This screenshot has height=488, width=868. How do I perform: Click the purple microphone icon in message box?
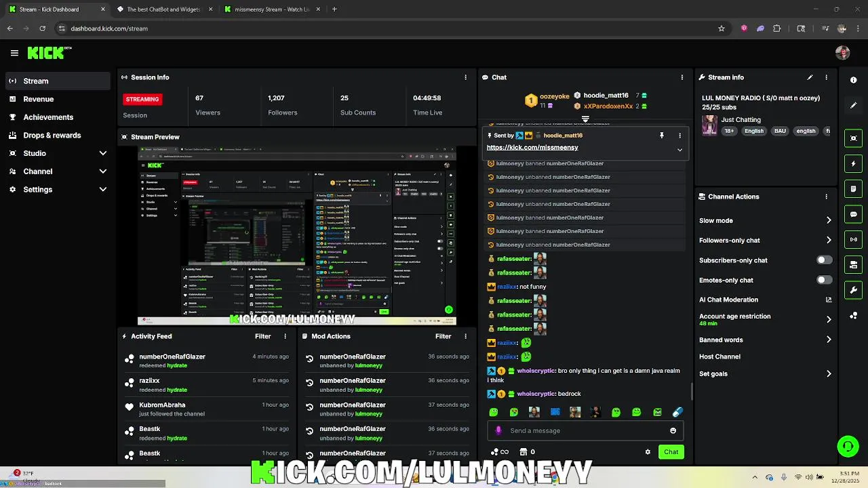[x=498, y=430]
